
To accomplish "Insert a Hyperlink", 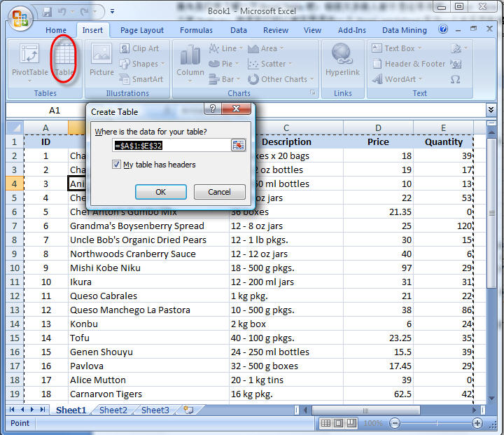I will pos(342,60).
